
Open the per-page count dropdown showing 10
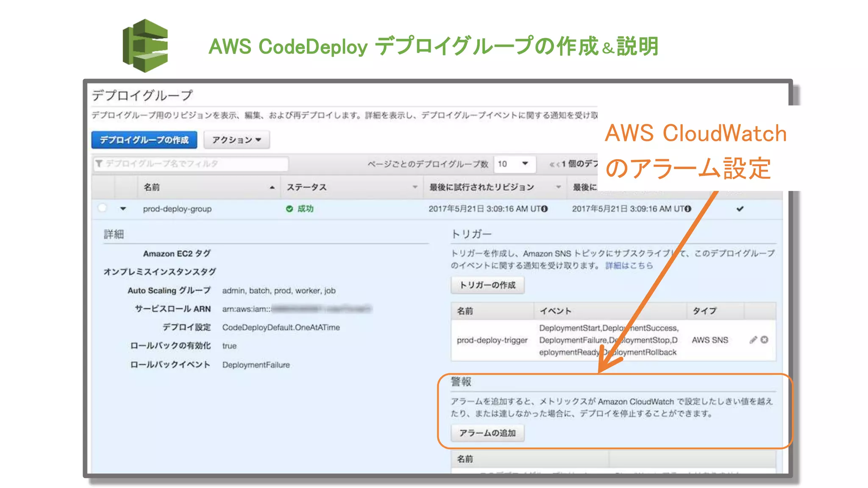pyautogui.click(x=515, y=164)
